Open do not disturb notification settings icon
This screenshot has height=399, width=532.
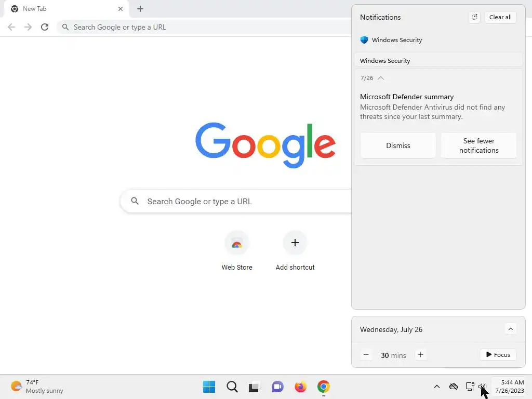click(x=474, y=17)
